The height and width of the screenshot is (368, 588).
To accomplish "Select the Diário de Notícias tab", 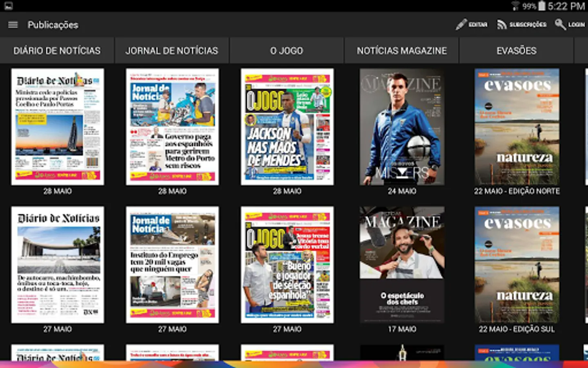I will [x=57, y=51].
